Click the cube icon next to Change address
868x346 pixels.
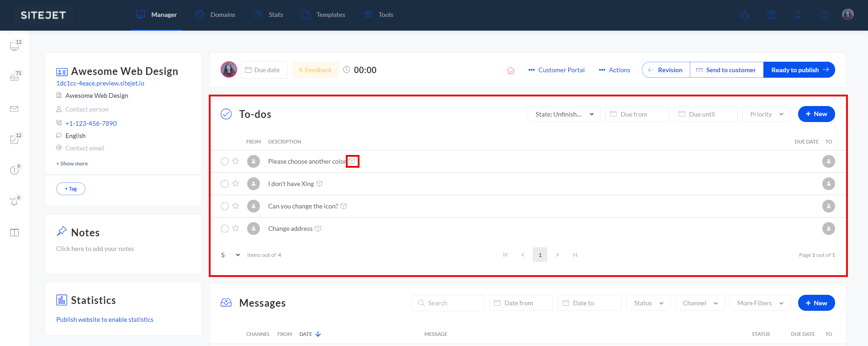click(318, 229)
